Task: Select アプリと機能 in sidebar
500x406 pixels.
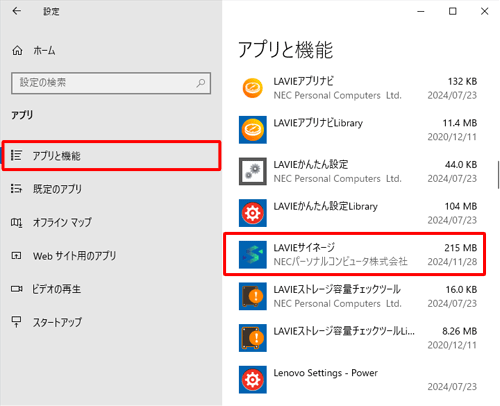Action: [111, 156]
